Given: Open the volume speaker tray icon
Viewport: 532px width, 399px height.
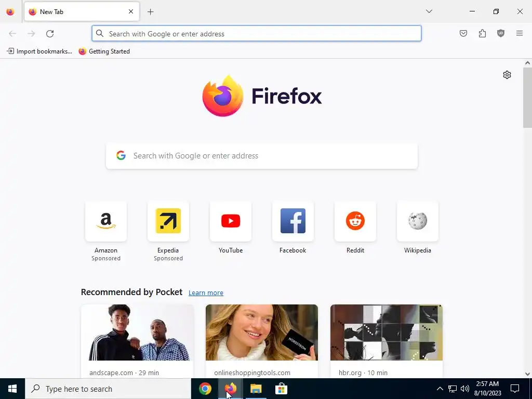Looking at the screenshot, I should tap(465, 389).
